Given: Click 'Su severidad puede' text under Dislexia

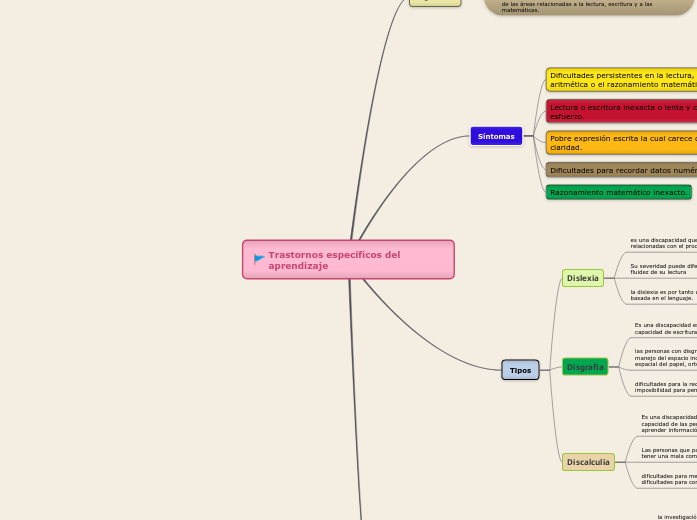Looking at the screenshot, I should click(662, 269).
